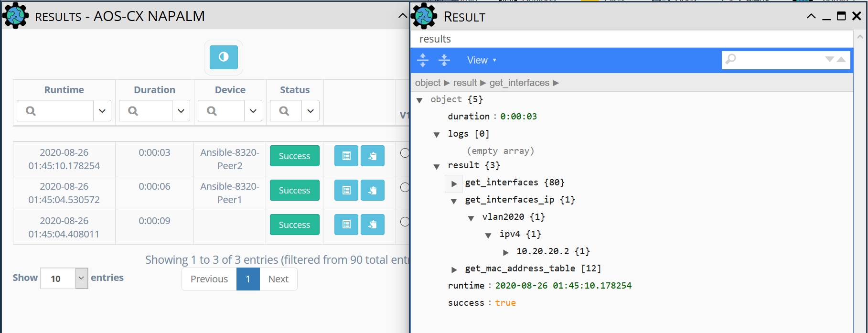Click the globe gear logo of Results window

(x=16, y=16)
